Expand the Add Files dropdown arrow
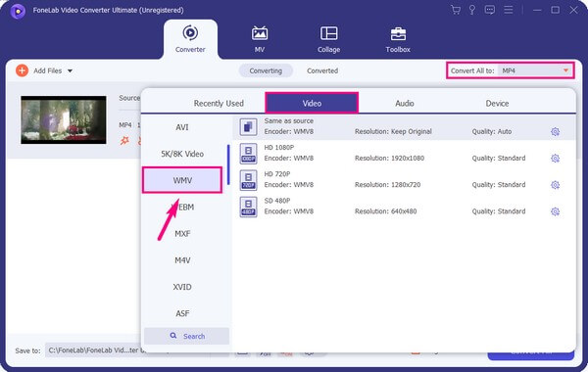The height and width of the screenshot is (372, 588). (71, 70)
